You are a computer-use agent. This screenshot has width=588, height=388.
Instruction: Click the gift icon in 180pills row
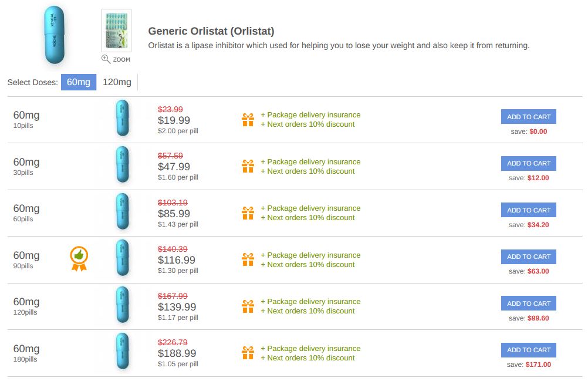(x=248, y=353)
